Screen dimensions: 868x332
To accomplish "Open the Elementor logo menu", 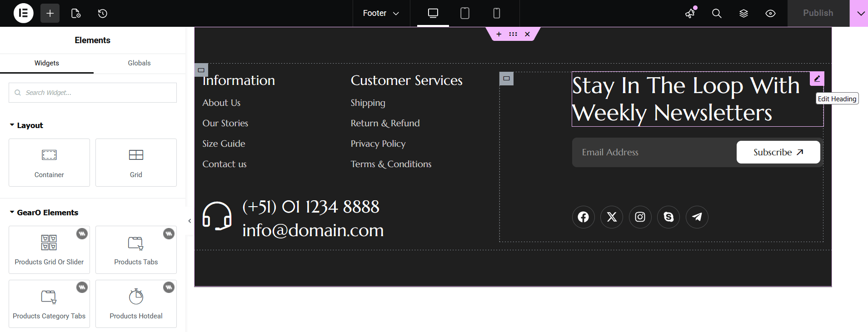I will tap(23, 13).
